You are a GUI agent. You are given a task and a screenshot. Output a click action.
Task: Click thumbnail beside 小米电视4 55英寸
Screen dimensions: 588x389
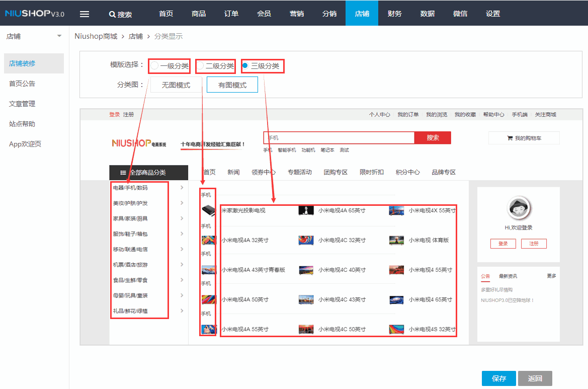pos(396,270)
